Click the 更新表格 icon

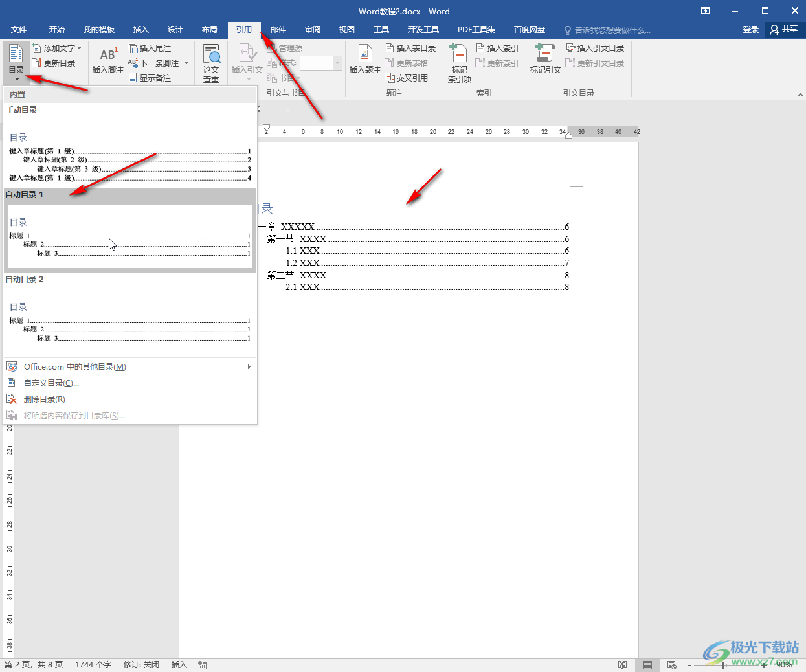point(390,63)
